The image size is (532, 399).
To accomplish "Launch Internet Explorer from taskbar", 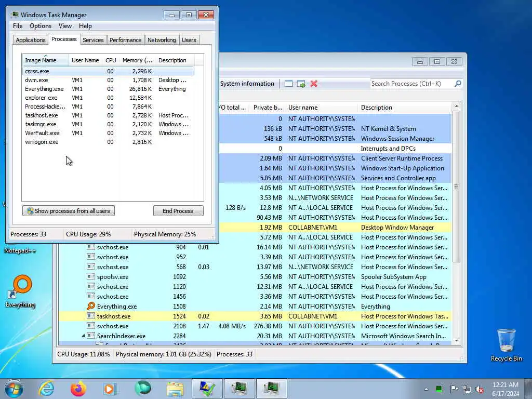I will click(46, 389).
